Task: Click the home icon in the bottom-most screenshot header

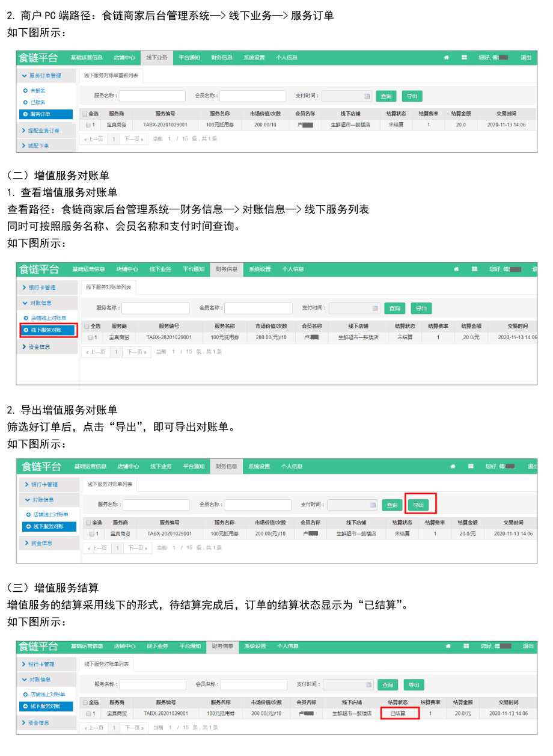Action: click(448, 647)
